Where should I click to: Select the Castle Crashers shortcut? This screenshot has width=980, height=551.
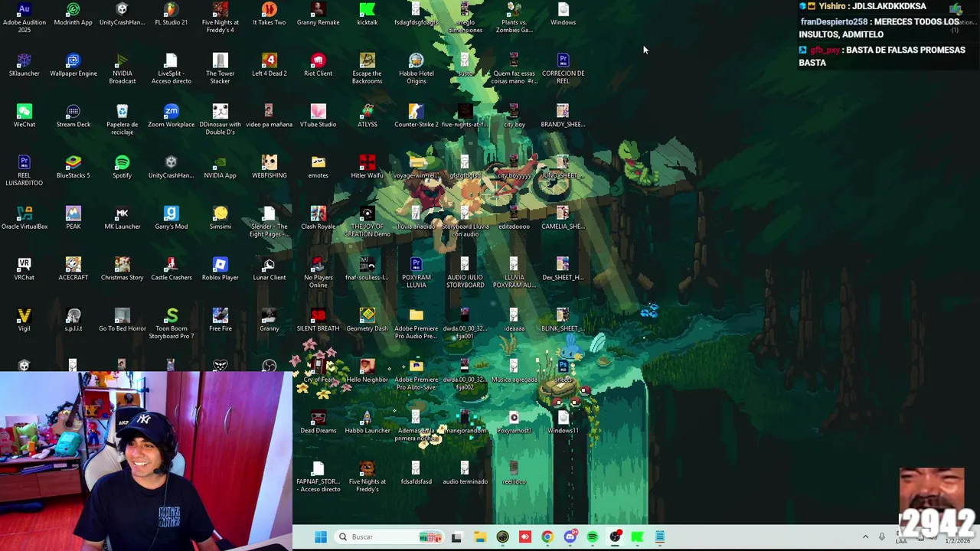pyautogui.click(x=171, y=269)
